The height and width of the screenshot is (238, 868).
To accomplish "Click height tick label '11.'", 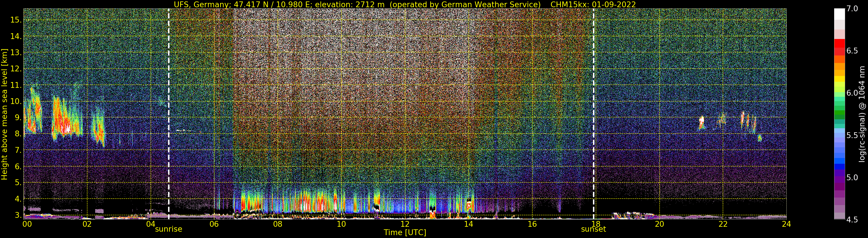I will point(16,85).
